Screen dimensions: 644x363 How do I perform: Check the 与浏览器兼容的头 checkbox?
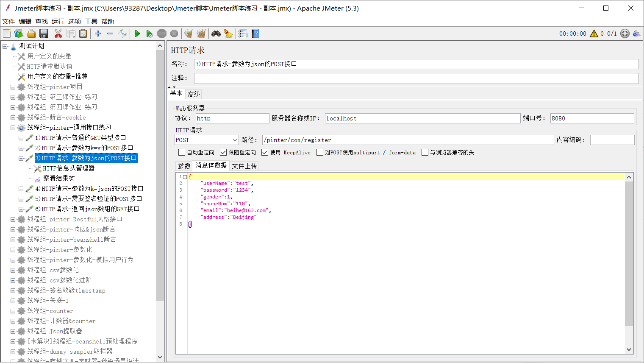click(x=425, y=152)
